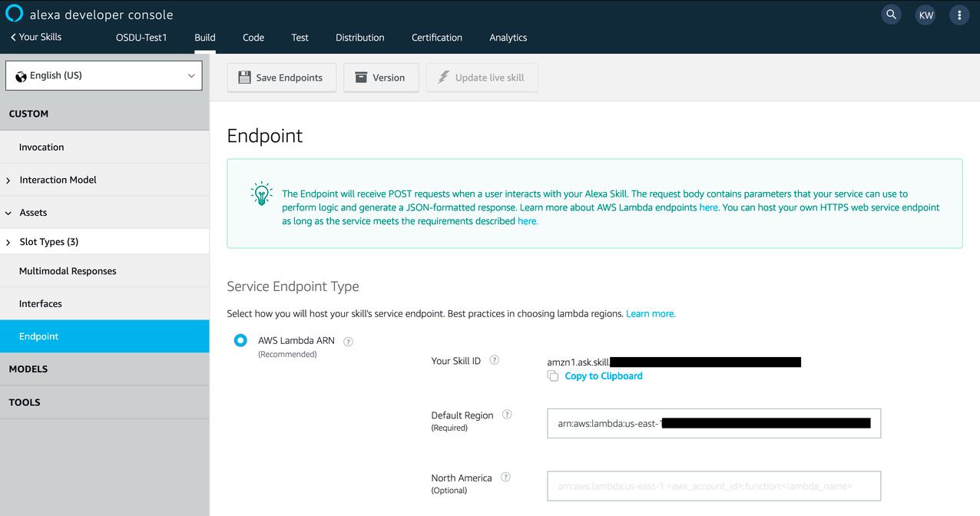Open Multimodal Responses in the sidebar

click(104, 271)
